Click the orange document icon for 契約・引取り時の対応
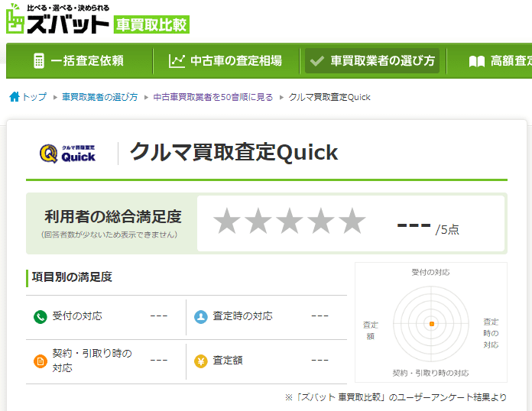The width and height of the screenshot is (532, 411). (x=41, y=361)
